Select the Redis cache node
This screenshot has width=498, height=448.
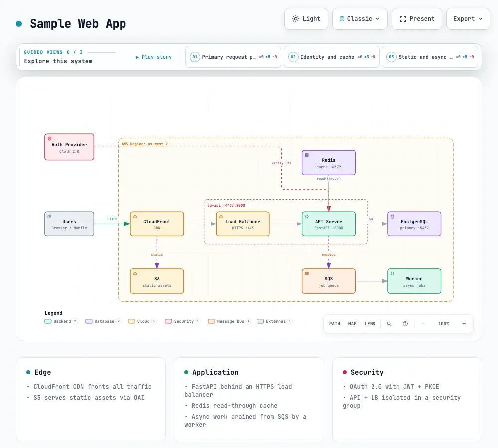point(328,163)
